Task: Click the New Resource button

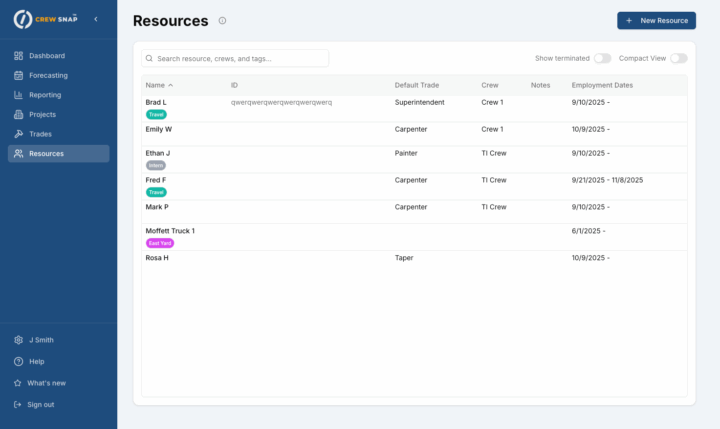Action: (656, 20)
